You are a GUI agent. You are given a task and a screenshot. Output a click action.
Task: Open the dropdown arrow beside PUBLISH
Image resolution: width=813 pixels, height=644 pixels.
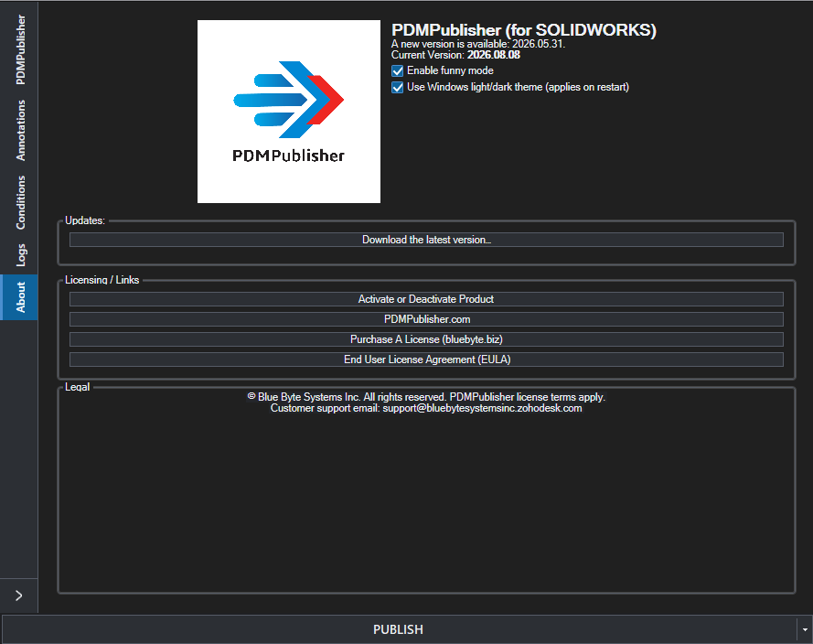click(x=805, y=629)
